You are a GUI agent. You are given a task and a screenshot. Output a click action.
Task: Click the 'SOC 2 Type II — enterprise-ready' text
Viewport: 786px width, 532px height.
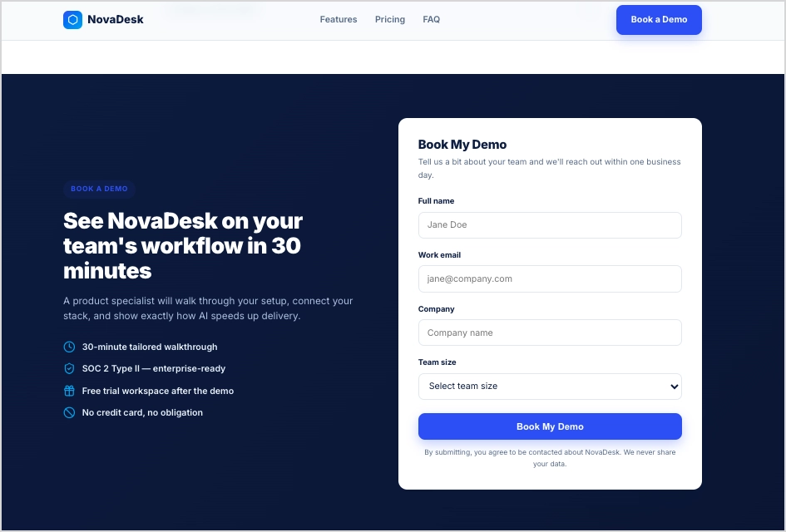(x=154, y=369)
